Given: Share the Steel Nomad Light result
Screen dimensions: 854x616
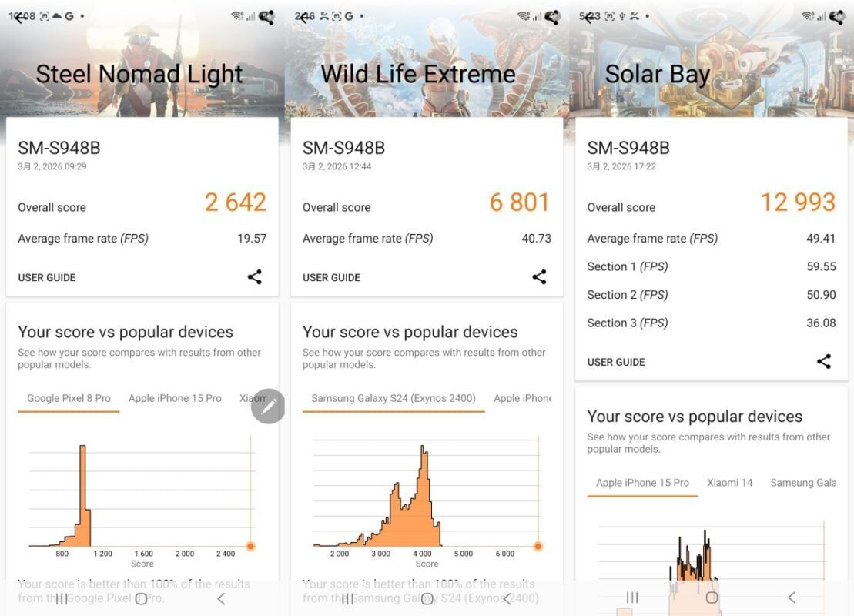Looking at the screenshot, I should (x=255, y=277).
